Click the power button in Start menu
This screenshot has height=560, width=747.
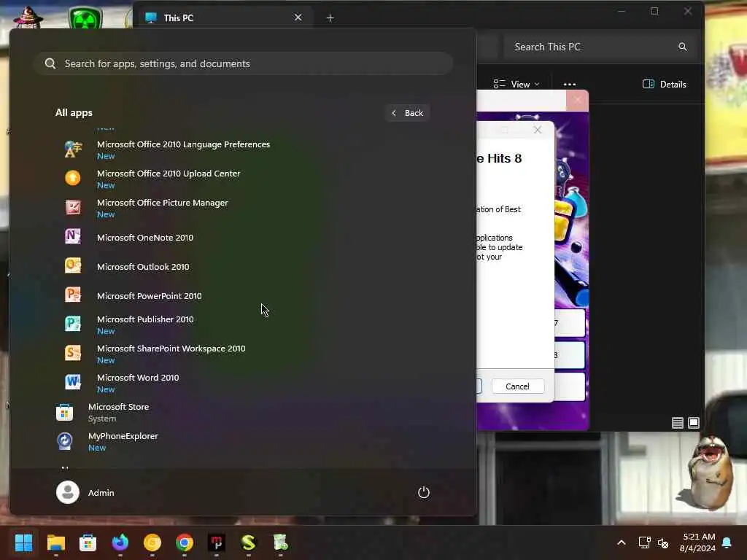coord(424,492)
